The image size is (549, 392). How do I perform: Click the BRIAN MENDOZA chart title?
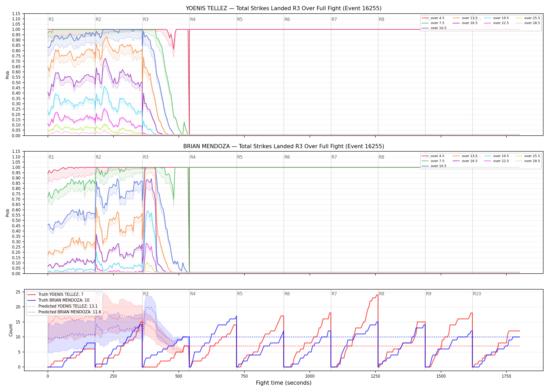coord(284,146)
